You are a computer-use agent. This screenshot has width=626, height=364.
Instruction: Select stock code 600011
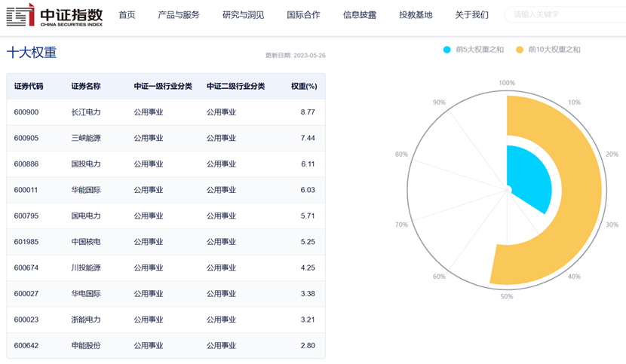point(26,190)
